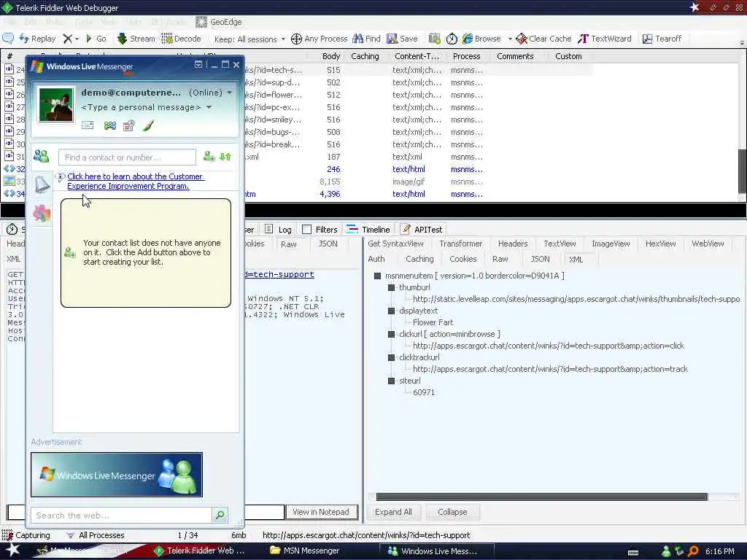Image resolution: width=747 pixels, height=560 pixels.
Task: Click the Add a contact icon
Action: point(209,156)
